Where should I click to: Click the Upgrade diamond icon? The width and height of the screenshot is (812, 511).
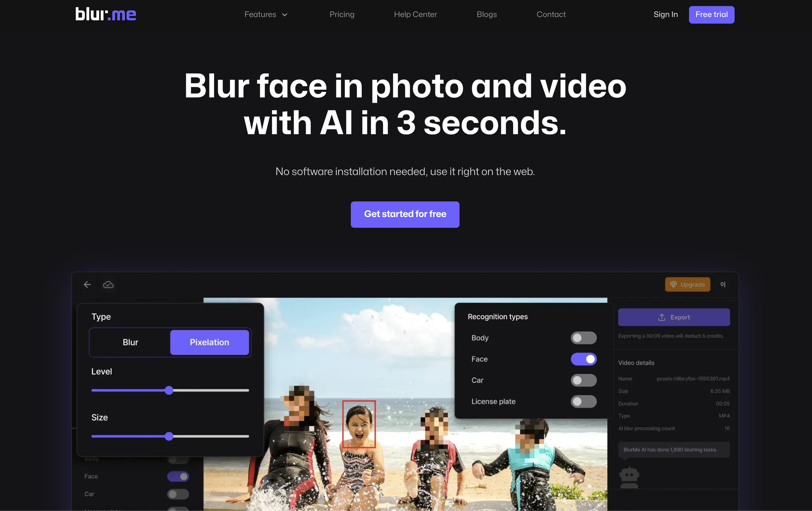click(673, 285)
